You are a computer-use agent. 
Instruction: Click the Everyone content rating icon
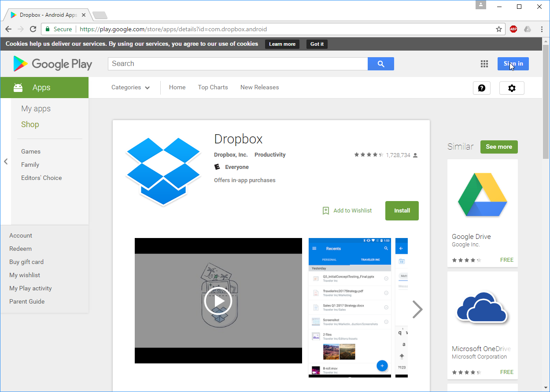(x=216, y=167)
